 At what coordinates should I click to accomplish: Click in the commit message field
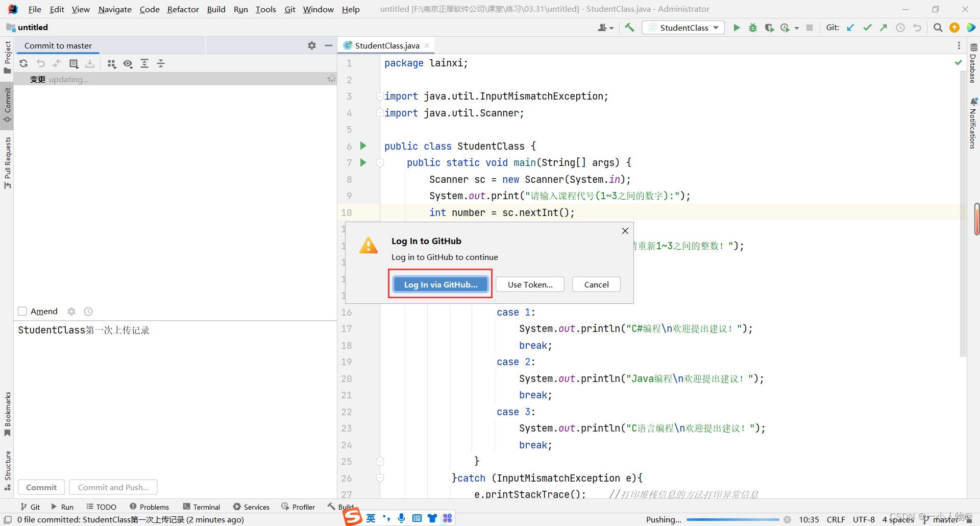(x=175, y=398)
